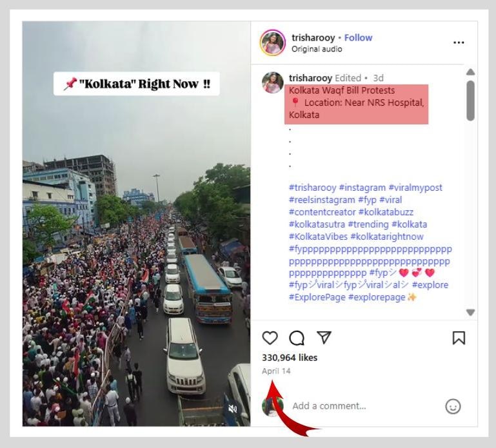Follow trisharooy
496x448 pixels.
(358, 37)
